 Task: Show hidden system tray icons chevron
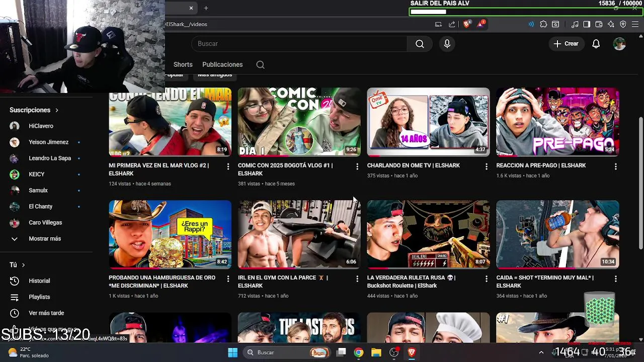(x=541, y=352)
